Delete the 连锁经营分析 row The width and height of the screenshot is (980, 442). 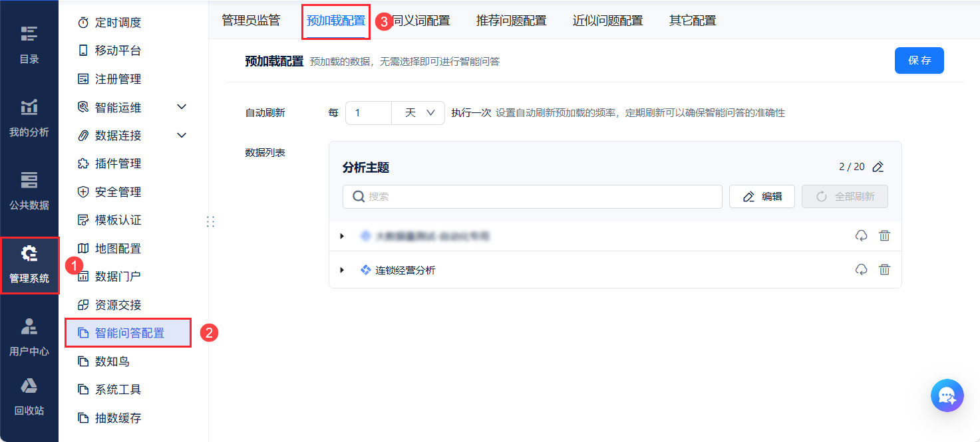(884, 270)
